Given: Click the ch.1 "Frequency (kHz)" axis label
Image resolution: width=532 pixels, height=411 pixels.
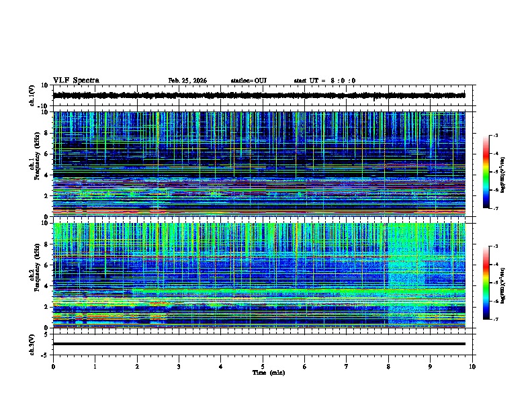Looking at the screenshot, I should (37, 156).
